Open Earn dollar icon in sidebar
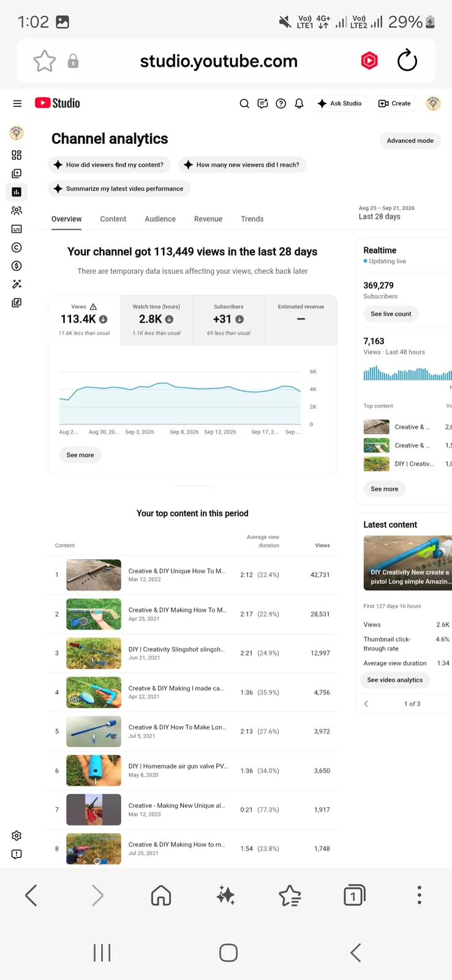This screenshot has height=980, width=452. 17,266
